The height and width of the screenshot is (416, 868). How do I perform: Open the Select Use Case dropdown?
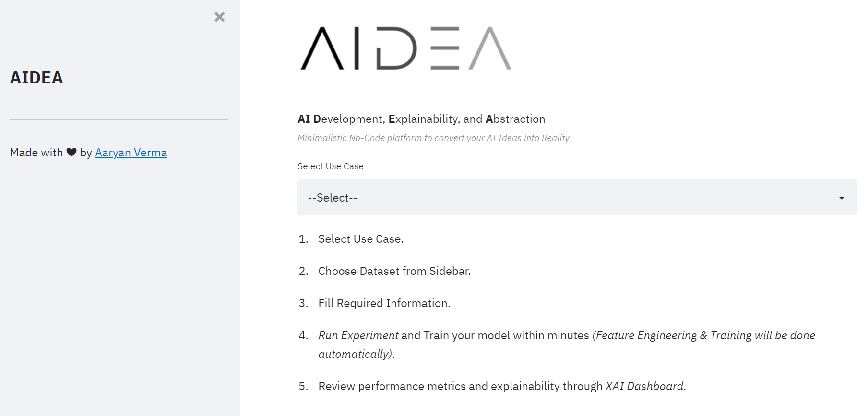(x=528, y=197)
